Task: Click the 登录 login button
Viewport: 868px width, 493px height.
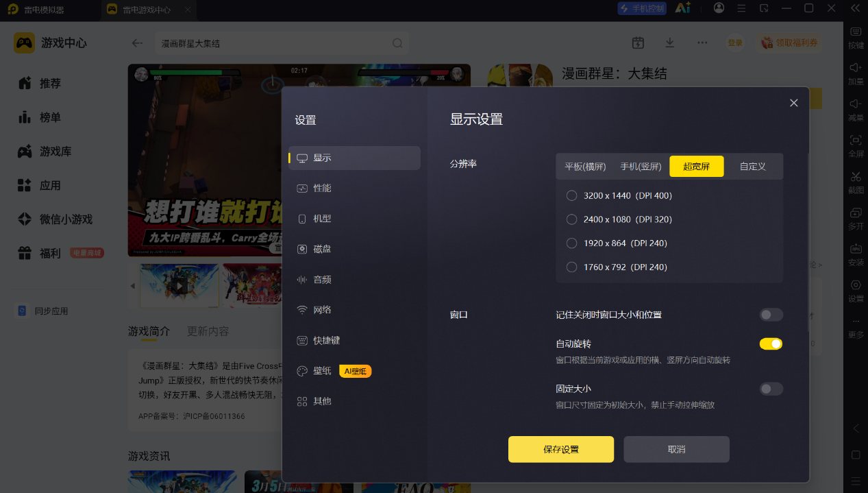Action: tap(735, 43)
